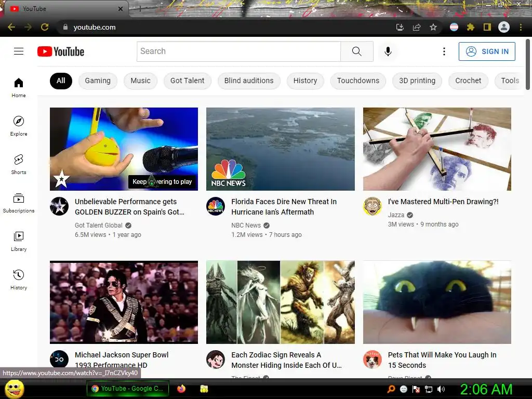Reload the page with refresh icon

(x=45, y=27)
